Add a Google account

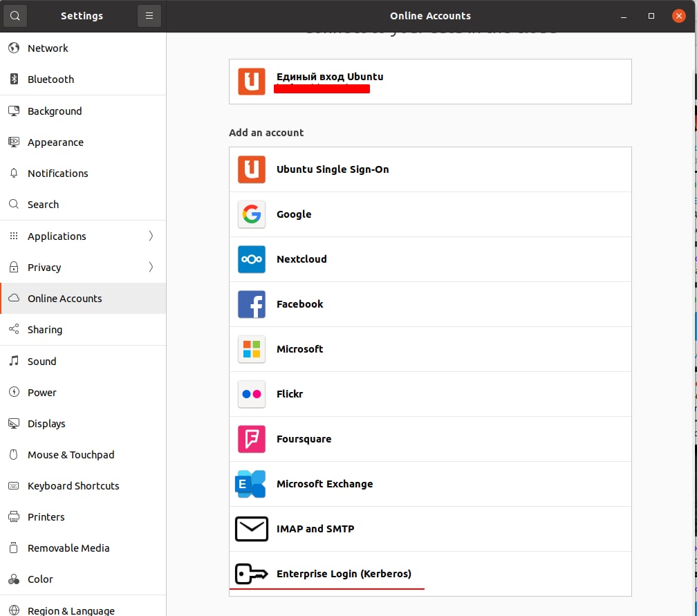[430, 214]
